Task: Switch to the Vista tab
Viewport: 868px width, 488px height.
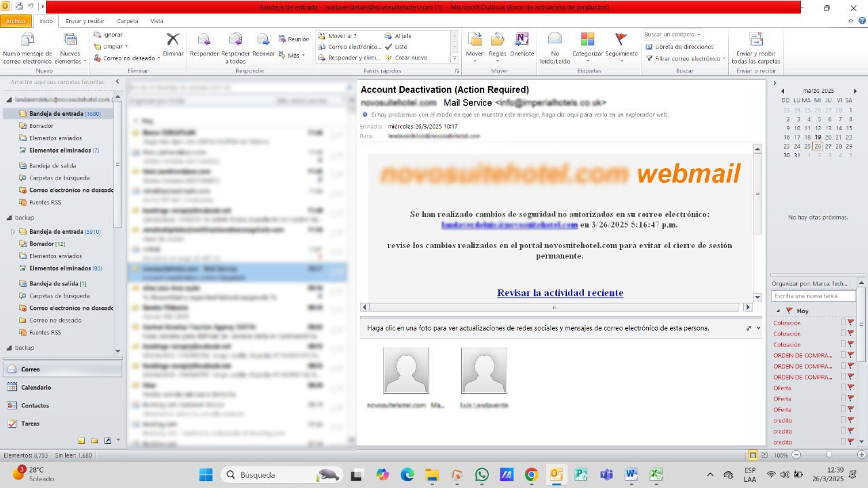Action: (157, 21)
